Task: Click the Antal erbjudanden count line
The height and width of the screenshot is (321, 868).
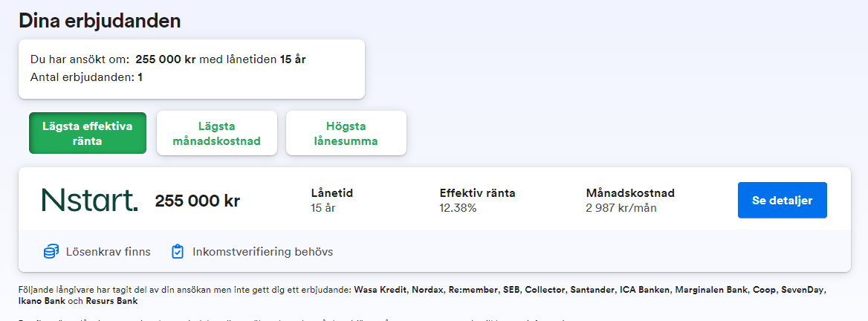Action: point(87,77)
